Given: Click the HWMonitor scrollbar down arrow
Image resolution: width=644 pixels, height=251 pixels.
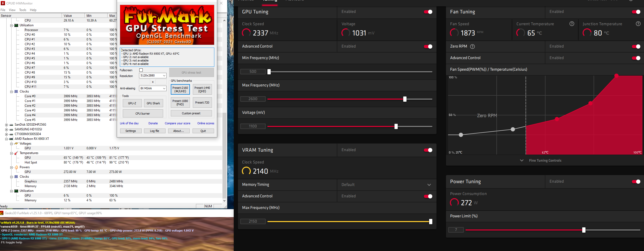Looking at the screenshot, I should pos(224,201).
